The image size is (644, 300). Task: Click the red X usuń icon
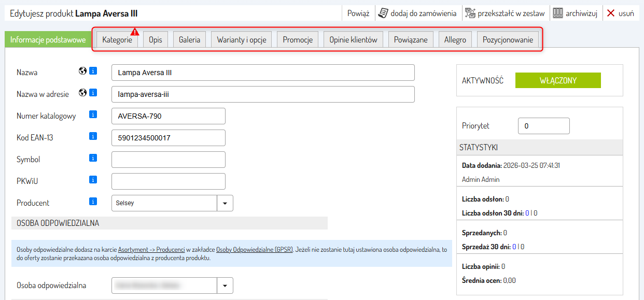[611, 13]
